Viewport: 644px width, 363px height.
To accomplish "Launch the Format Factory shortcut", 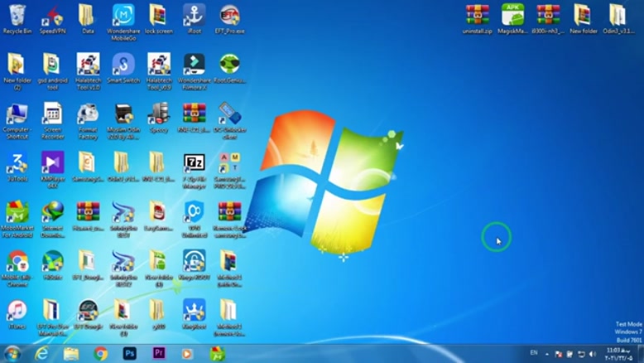I will [88, 121].
